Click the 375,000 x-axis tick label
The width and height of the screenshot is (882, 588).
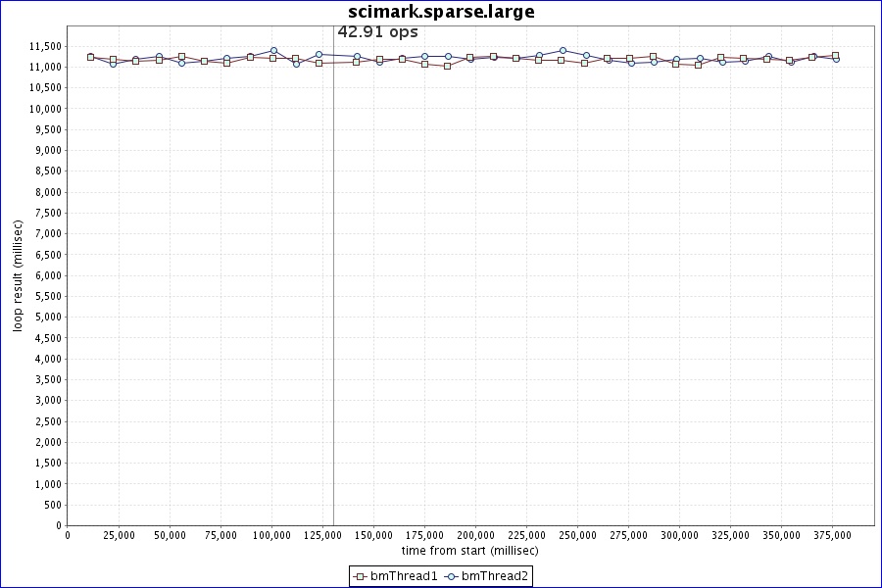pos(832,535)
